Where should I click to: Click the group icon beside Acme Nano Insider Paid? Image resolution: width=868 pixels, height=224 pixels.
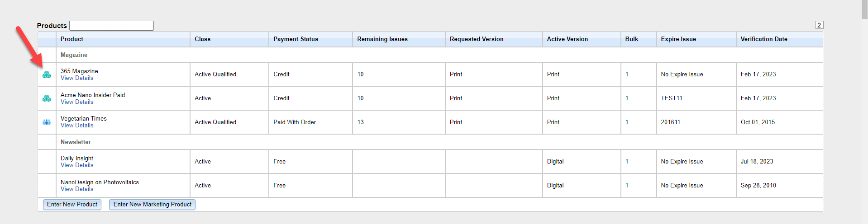(47, 98)
